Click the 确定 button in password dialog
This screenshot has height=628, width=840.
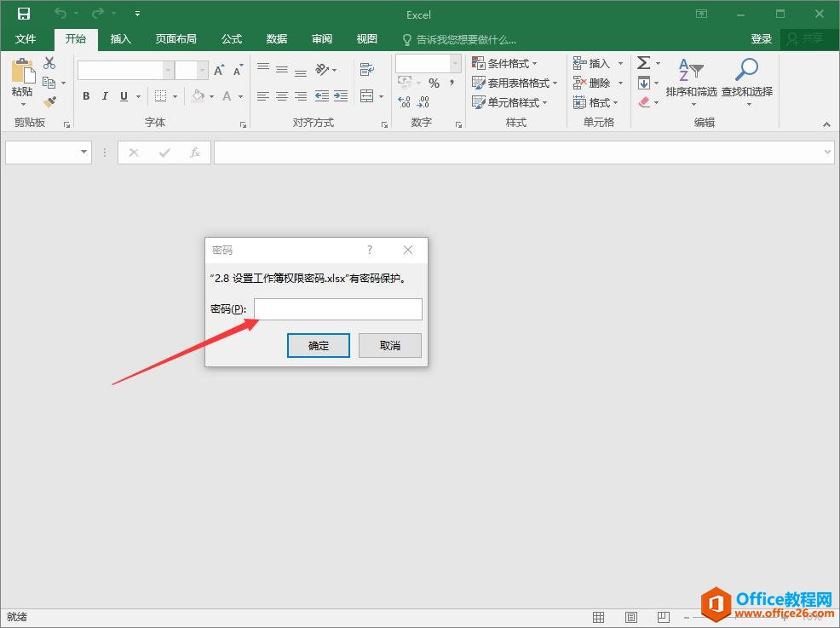318,345
